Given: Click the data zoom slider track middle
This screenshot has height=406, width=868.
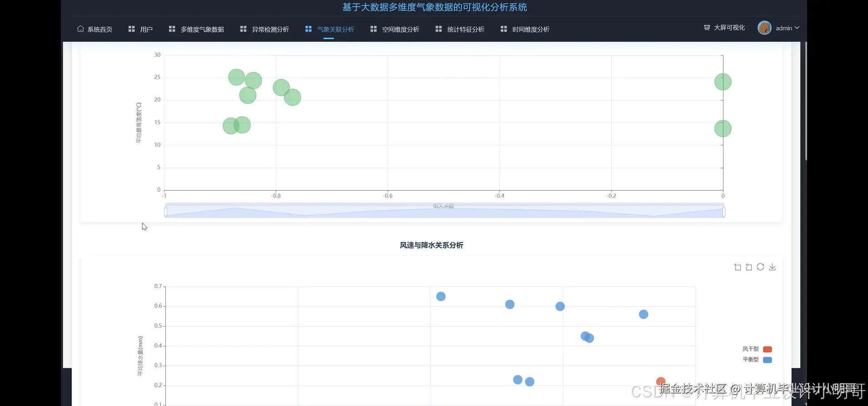Looking at the screenshot, I should tap(444, 212).
